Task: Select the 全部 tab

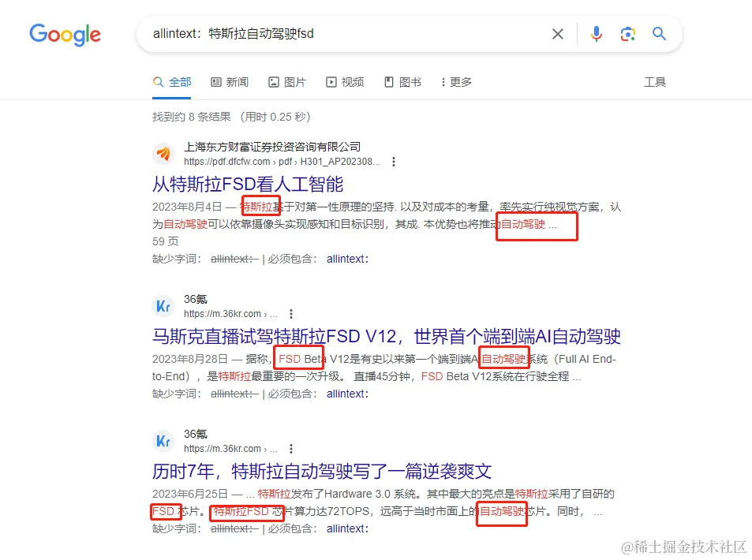Action: click(172, 82)
